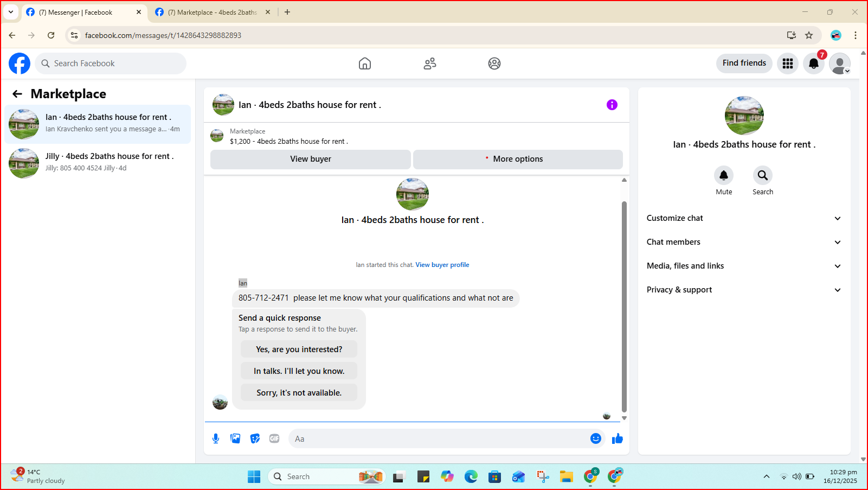Open the View buyer profile link

(x=442, y=265)
